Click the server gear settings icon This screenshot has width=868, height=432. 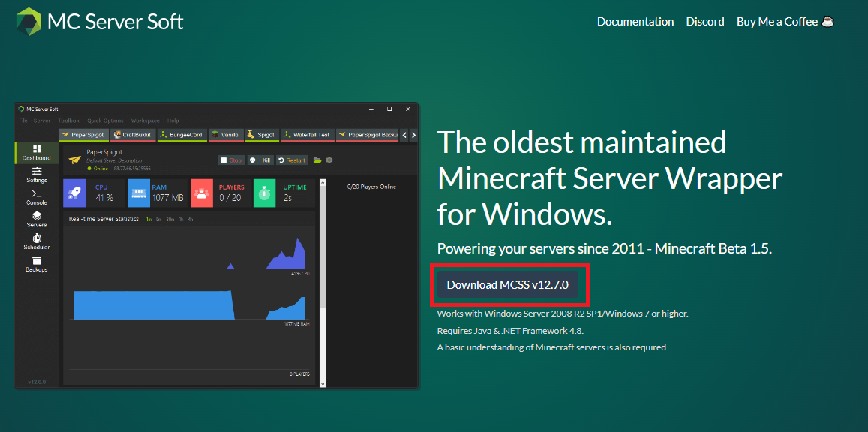coord(329,160)
